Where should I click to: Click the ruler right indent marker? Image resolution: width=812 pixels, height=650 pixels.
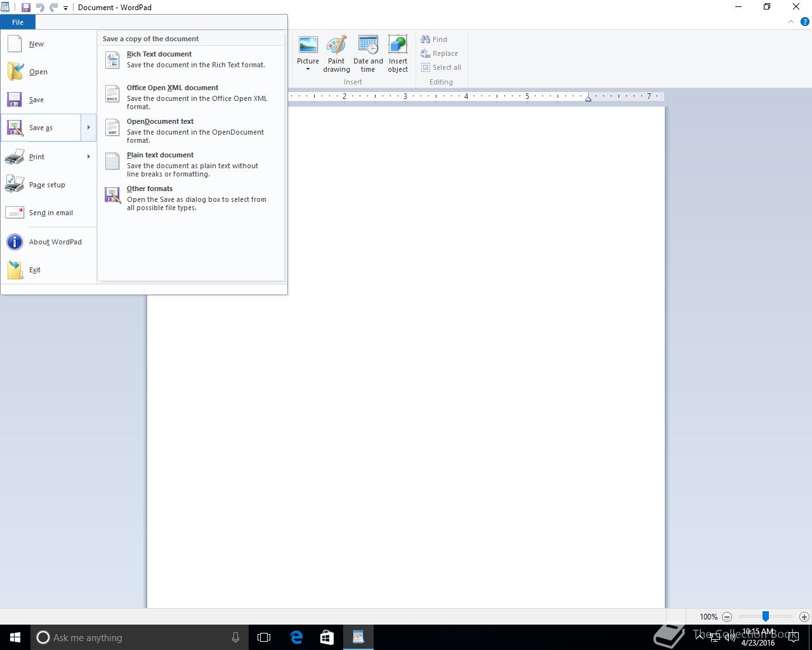point(588,98)
